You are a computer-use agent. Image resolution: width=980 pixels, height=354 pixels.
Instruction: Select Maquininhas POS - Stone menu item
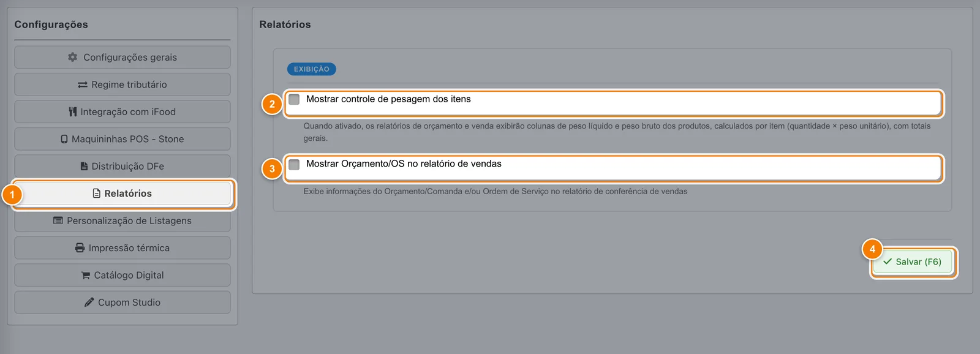(123, 139)
